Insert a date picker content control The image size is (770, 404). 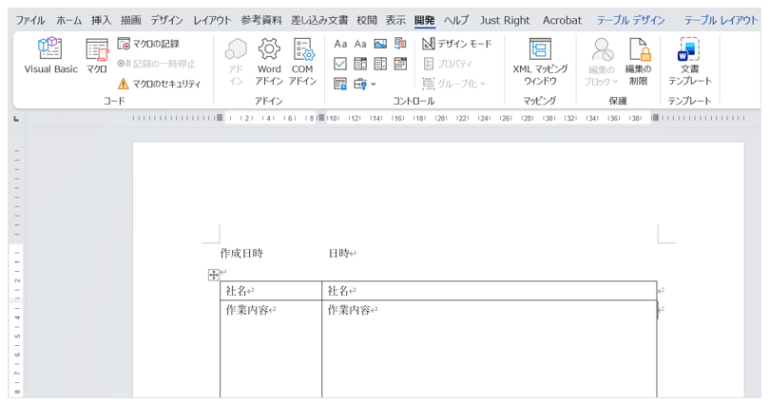(400, 64)
